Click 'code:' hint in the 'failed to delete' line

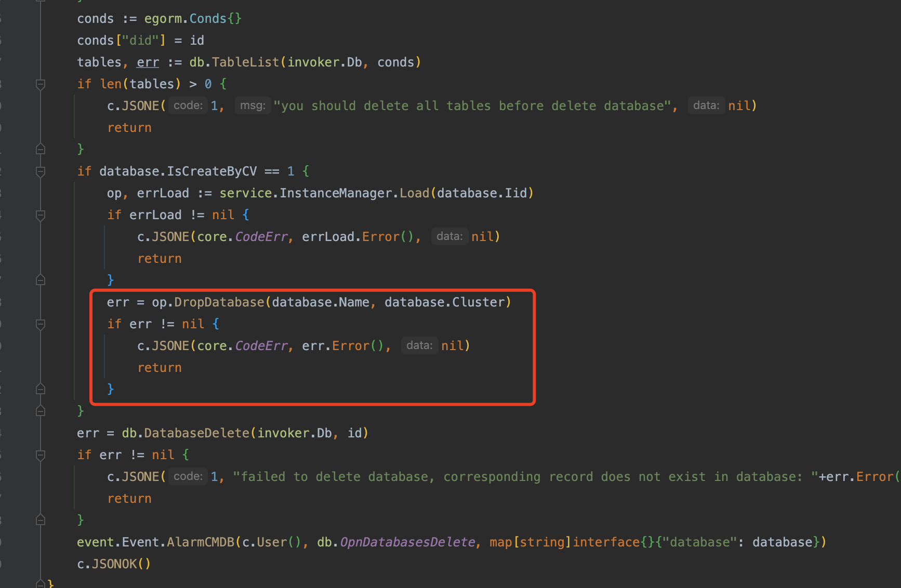tap(188, 476)
